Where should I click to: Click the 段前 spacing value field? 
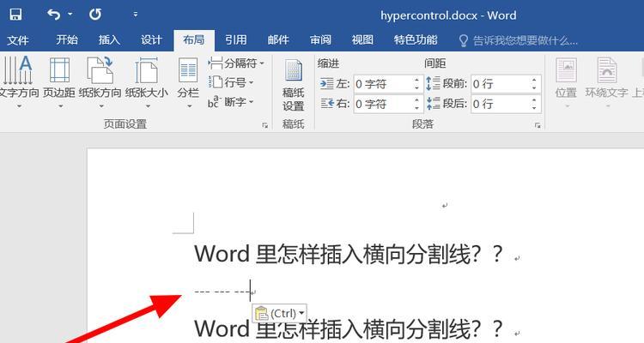[x=501, y=84]
